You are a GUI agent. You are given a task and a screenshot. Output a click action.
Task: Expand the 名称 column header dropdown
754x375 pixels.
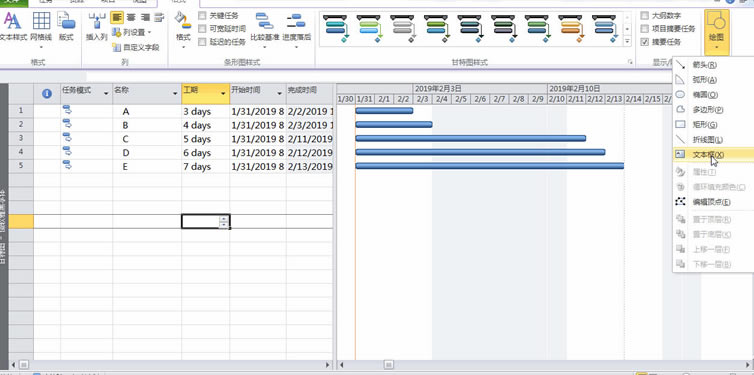175,93
